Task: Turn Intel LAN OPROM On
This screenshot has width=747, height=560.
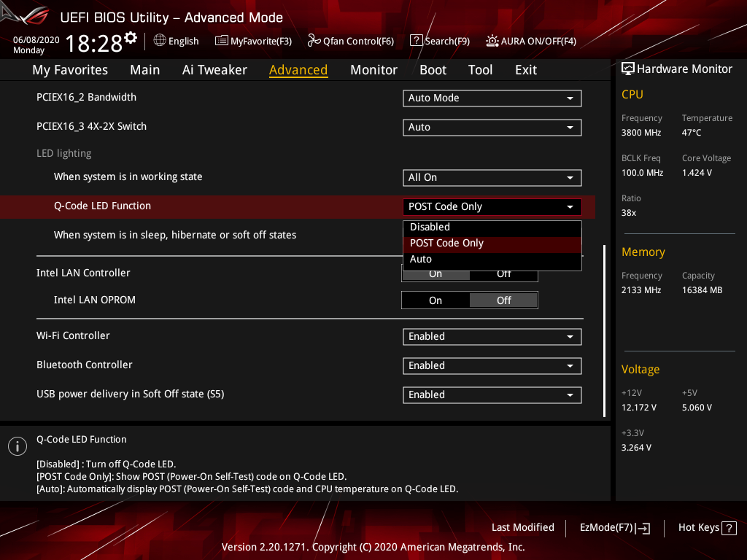Action: pyautogui.click(x=436, y=300)
